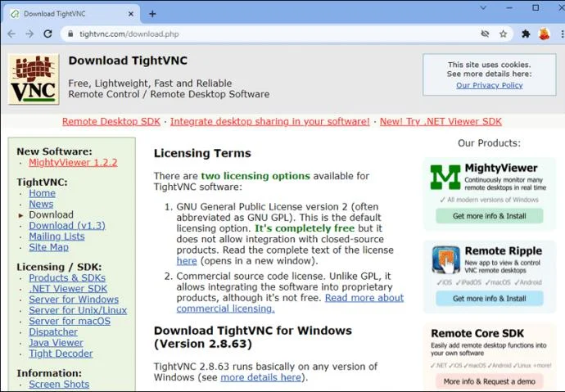Open the Our Privacy Policy link
565x392 pixels.
(x=490, y=85)
